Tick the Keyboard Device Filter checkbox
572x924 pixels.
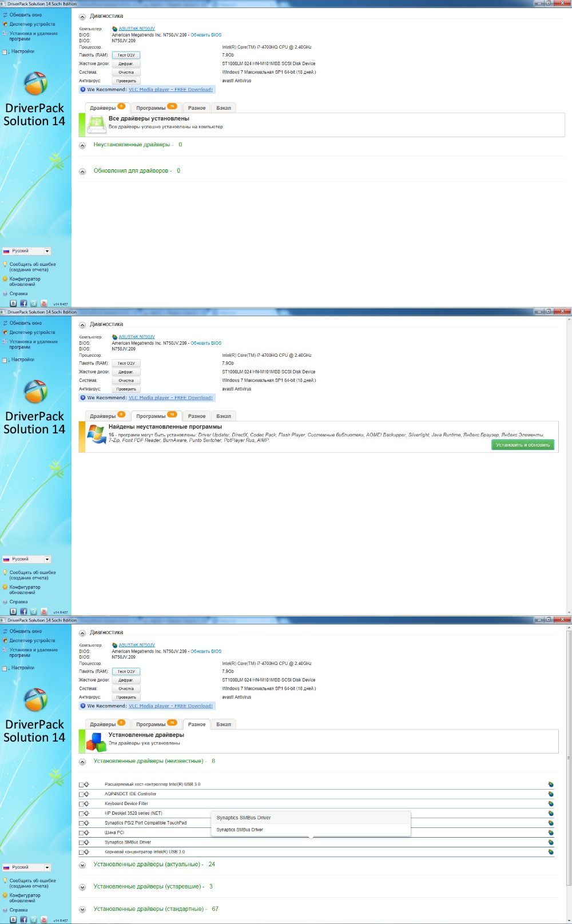tap(81, 804)
